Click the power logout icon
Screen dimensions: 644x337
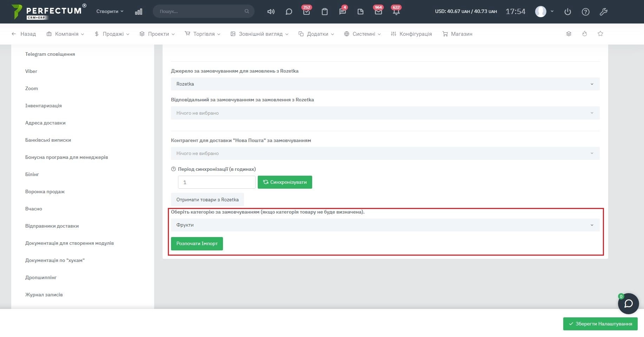[567, 12]
